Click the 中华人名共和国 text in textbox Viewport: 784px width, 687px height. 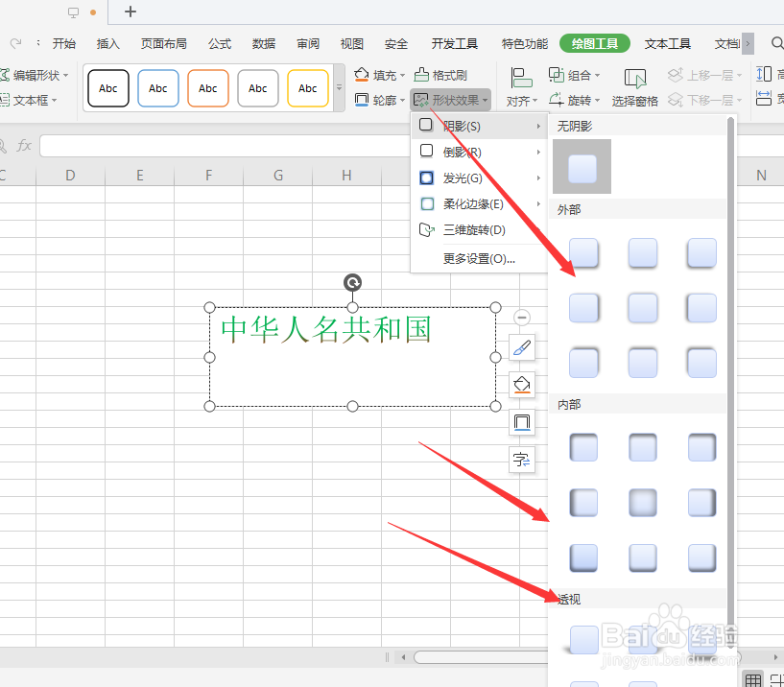326,329
